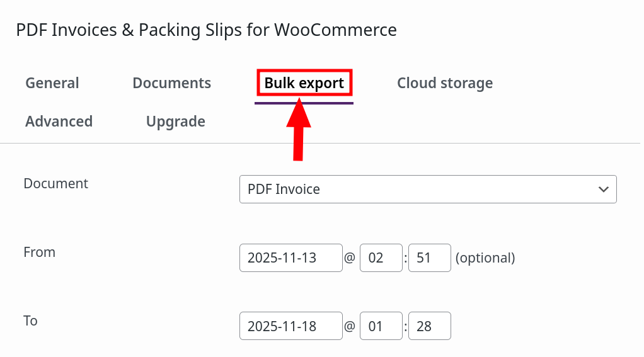Focus the From hour field showing 02
The height and width of the screenshot is (357, 644).
point(381,258)
